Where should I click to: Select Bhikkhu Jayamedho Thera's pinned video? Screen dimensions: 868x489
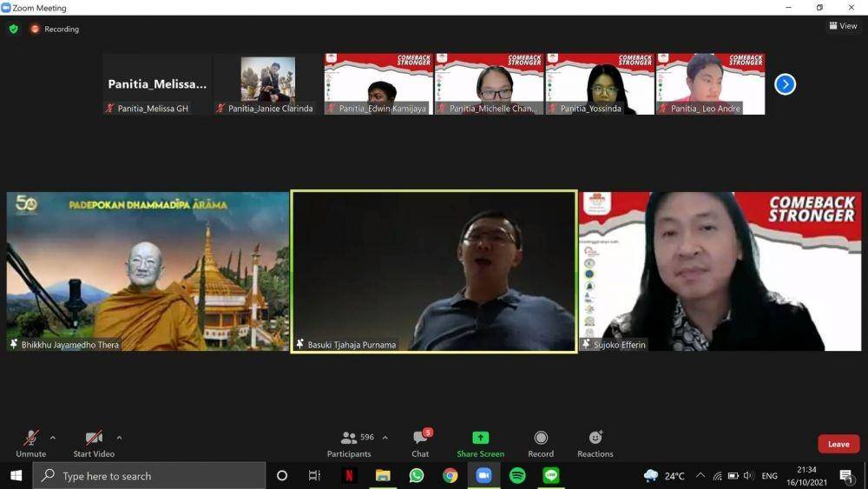click(x=148, y=271)
